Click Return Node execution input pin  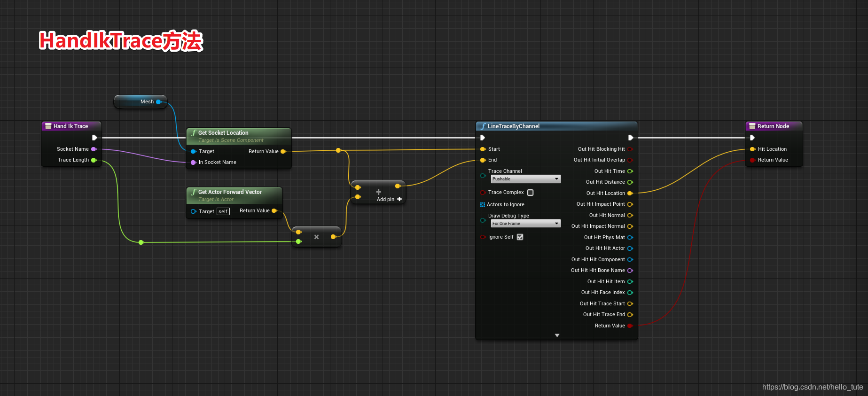pyautogui.click(x=752, y=138)
